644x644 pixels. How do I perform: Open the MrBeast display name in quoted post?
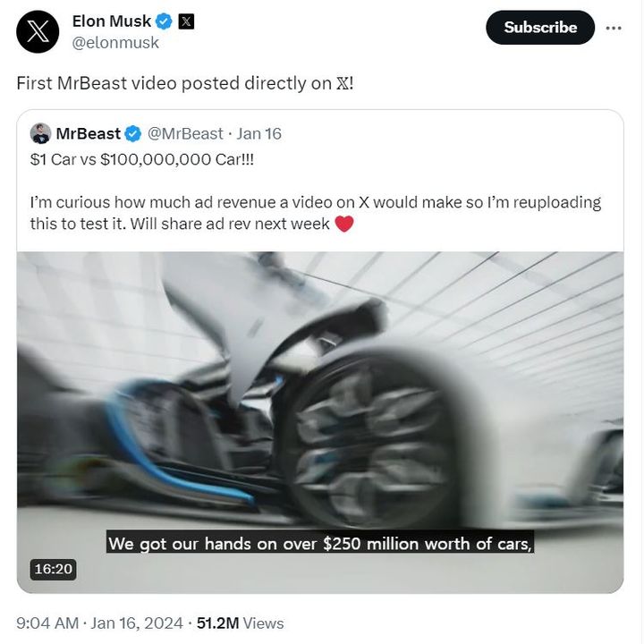[88, 134]
